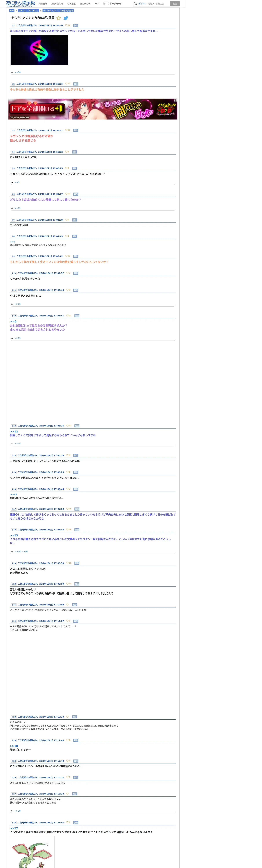The image size is (262, 868).
Task: Report post 28 with the 報告 button
Action: (x=76, y=823)
